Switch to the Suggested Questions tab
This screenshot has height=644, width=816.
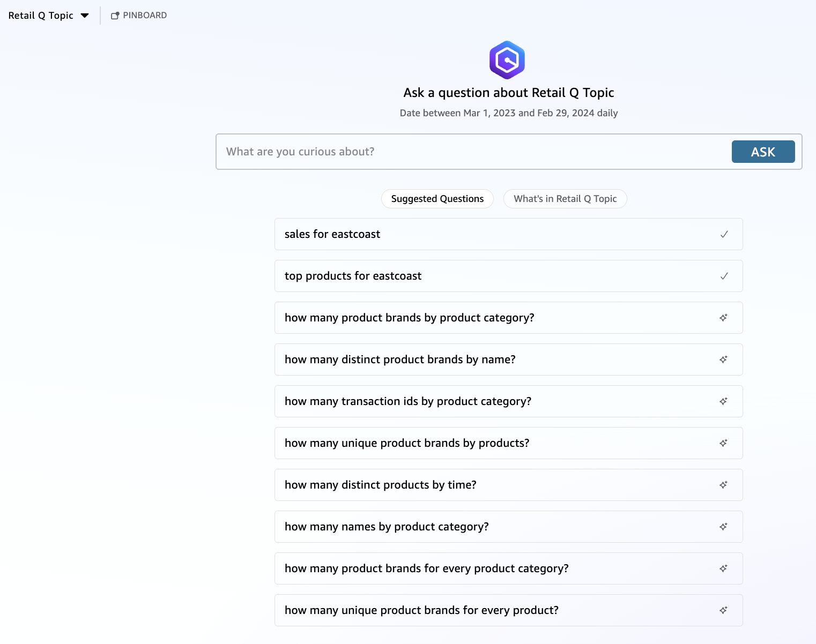[437, 199]
